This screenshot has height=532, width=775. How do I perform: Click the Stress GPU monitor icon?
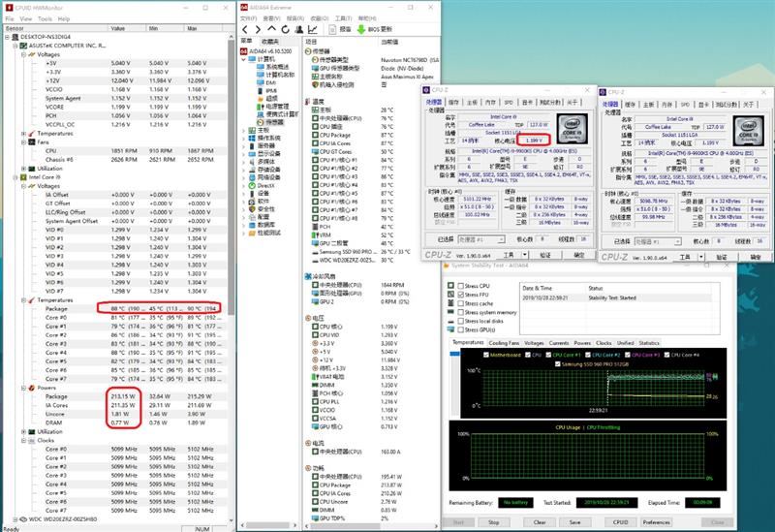[x=450, y=329]
